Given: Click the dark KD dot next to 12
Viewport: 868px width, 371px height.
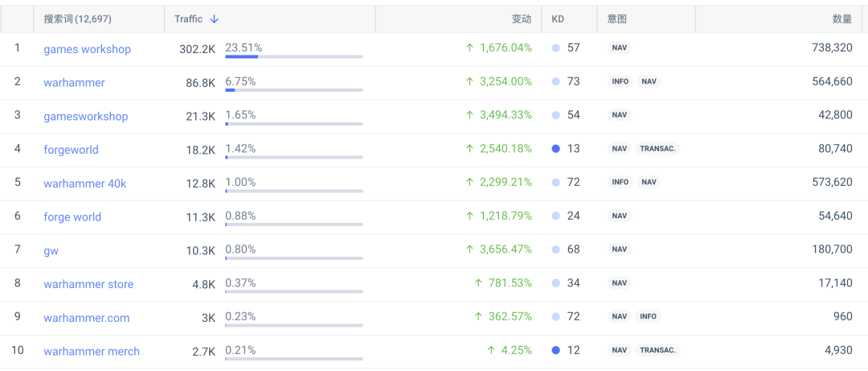Looking at the screenshot, I should tap(556, 351).
